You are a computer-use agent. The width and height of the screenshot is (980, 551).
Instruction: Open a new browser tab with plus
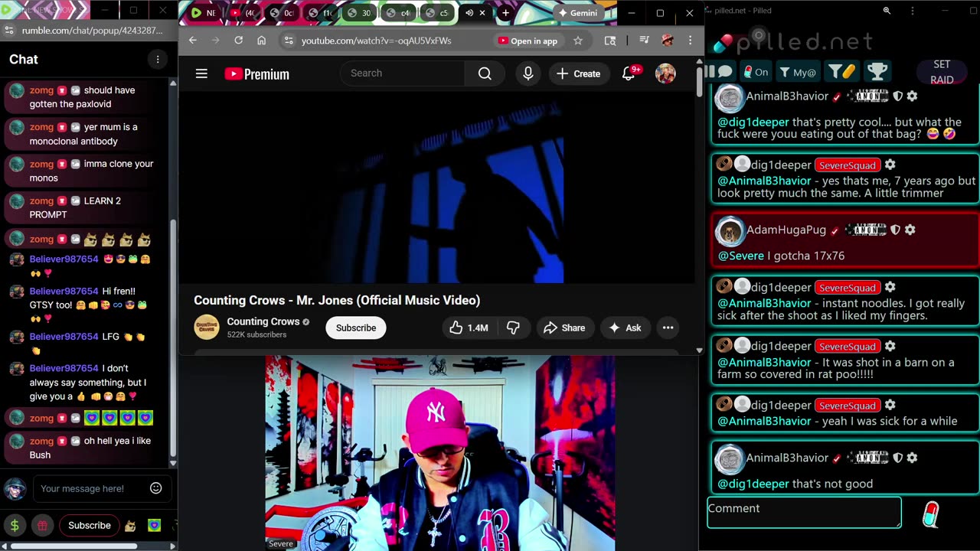pyautogui.click(x=505, y=13)
